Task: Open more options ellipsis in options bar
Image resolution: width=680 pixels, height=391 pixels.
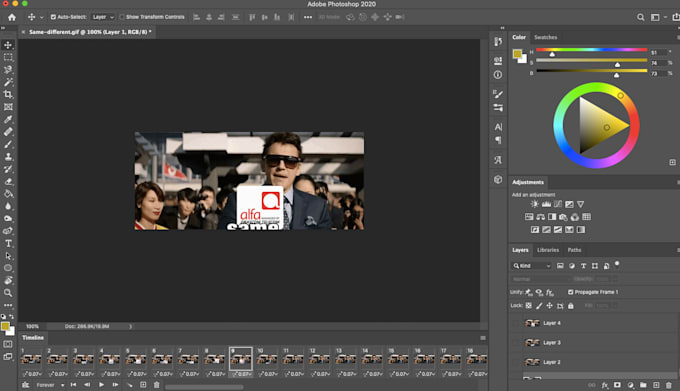Action: pyautogui.click(x=307, y=17)
